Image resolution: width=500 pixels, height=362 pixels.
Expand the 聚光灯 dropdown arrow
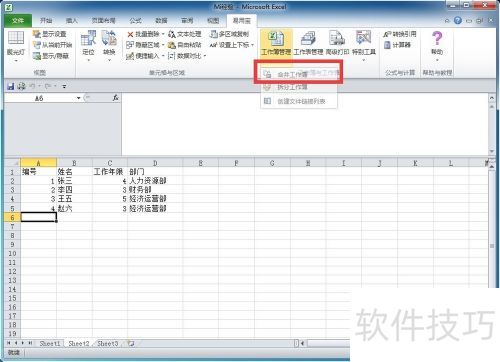click(x=16, y=61)
